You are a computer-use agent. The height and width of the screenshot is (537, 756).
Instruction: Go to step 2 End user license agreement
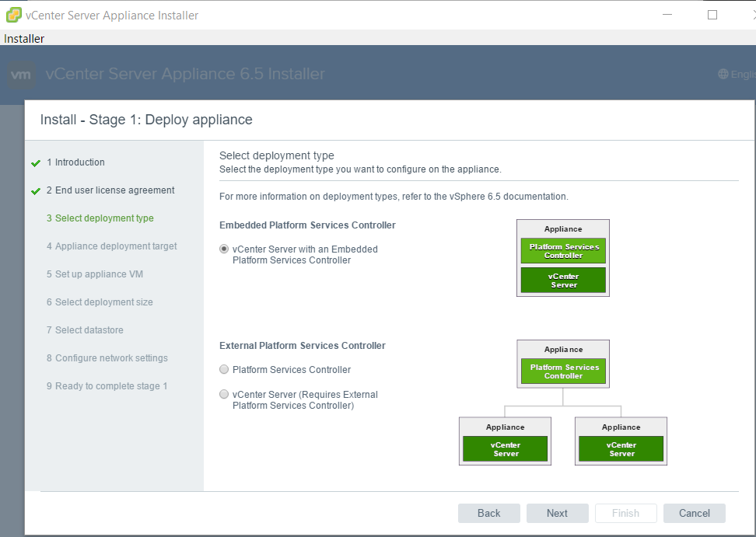[x=110, y=190]
